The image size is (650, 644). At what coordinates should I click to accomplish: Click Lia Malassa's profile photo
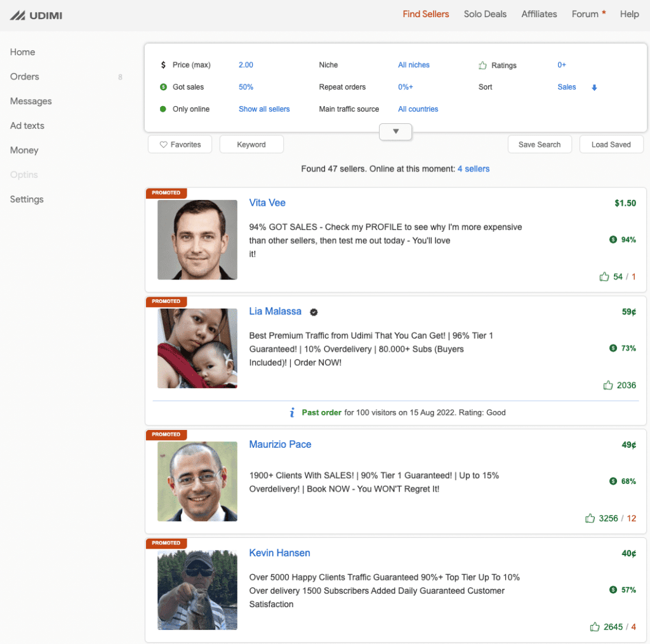click(x=197, y=348)
